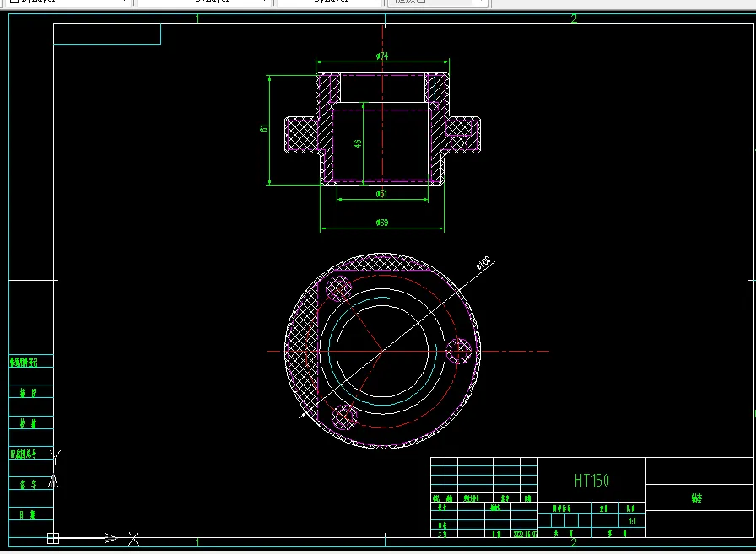Click the UCS origin square marker
This screenshot has width=756, height=554.
coord(53,538)
